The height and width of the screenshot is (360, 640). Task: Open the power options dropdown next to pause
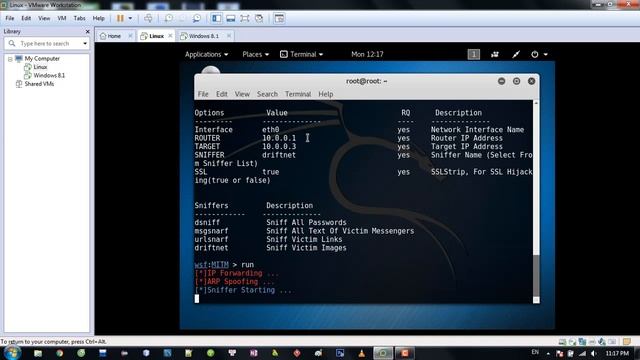(x=130, y=18)
